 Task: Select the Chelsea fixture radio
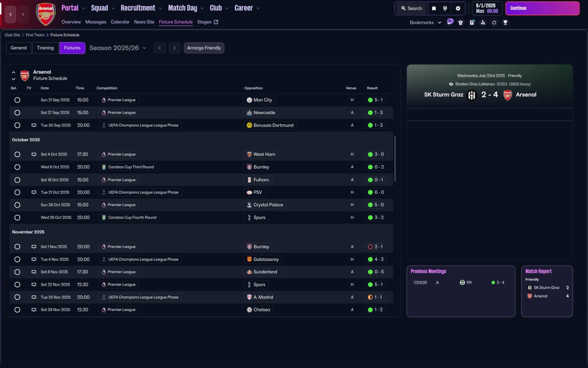pos(17,310)
